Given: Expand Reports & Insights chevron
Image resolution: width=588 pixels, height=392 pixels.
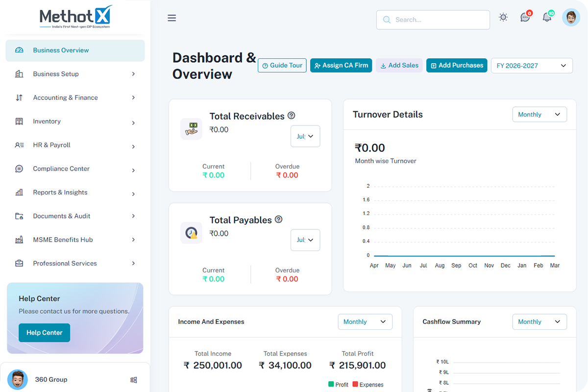Looking at the screenshot, I should pyautogui.click(x=133, y=194).
